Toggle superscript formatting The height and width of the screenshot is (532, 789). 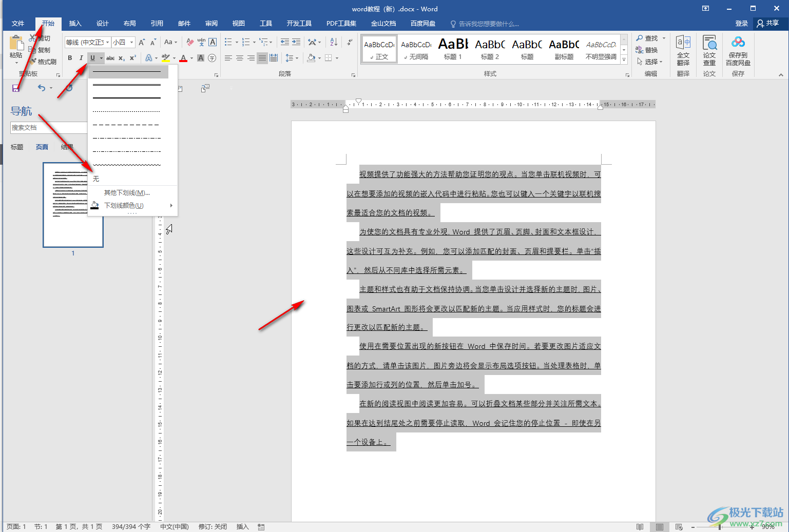[132, 58]
